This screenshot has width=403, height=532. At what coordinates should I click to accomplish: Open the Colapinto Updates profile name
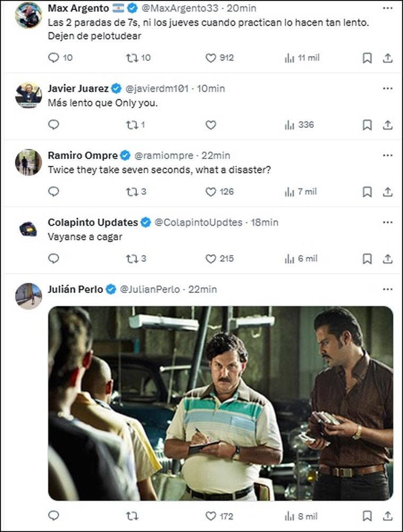tap(93, 223)
